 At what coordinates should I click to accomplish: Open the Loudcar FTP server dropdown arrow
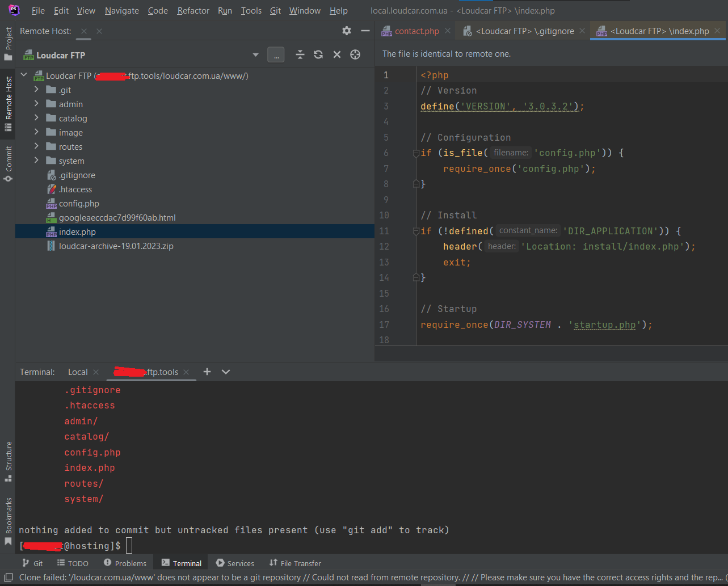[x=255, y=55]
